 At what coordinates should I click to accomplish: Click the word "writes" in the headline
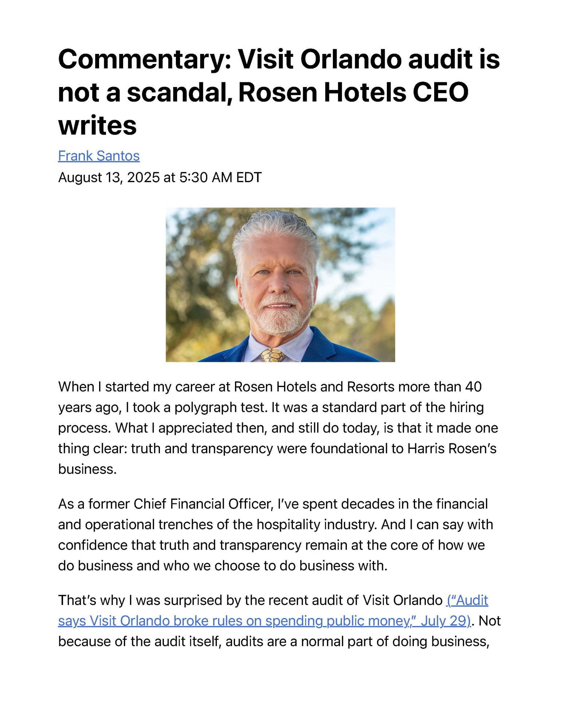click(x=97, y=126)
